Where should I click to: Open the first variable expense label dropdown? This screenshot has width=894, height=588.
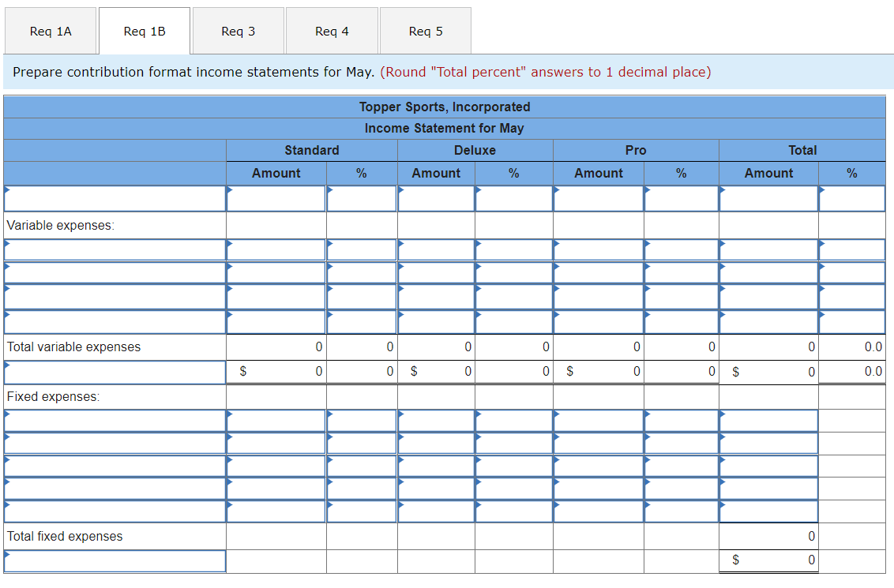point(115,250)
